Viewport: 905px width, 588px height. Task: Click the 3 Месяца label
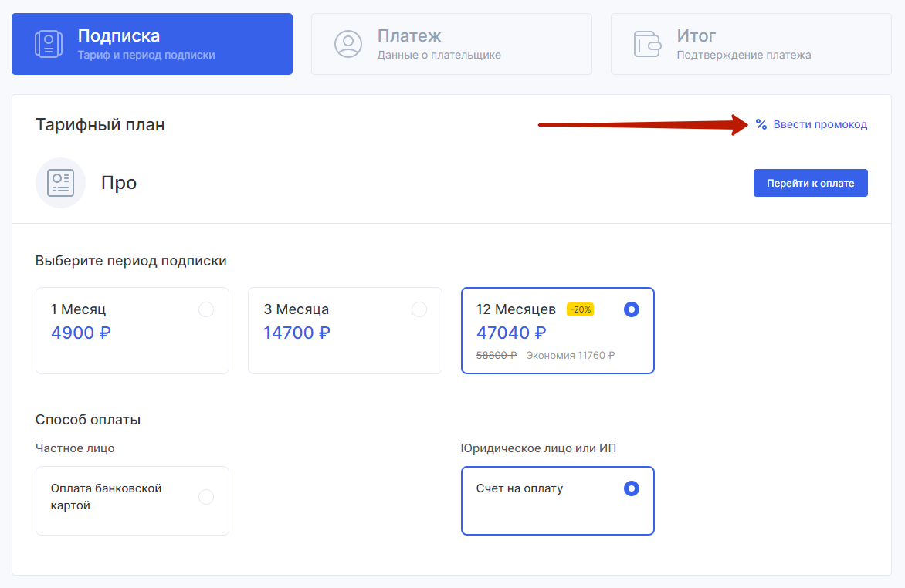296,309
